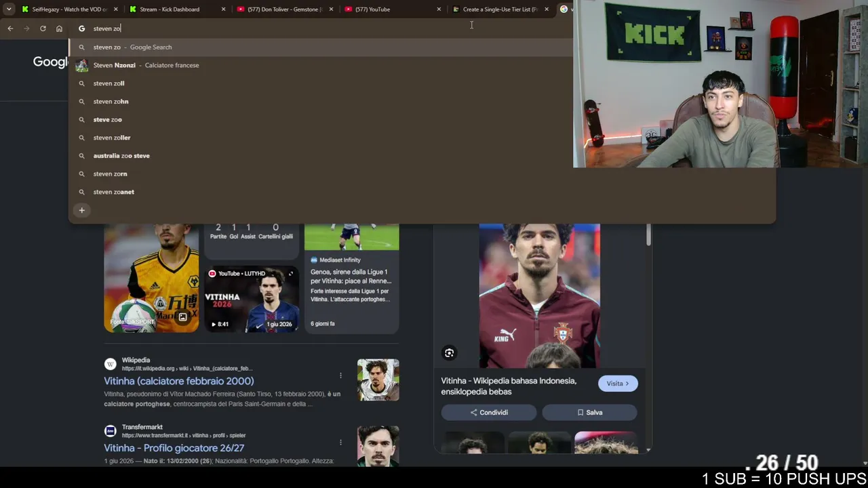Screen dimensions: 868x488
Task: Click the image panel scrollbar
Action: click(x=648, y=235)
